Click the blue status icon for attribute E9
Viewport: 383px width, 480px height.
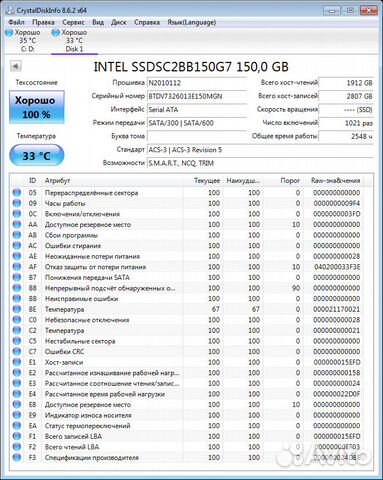17,415
